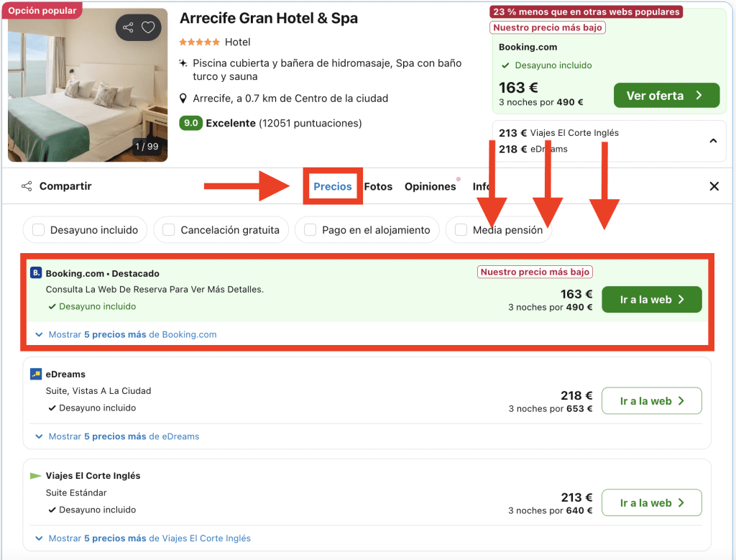
Task: Collapse the other offers chevron by Viajes El Corte Inglés
Action: (713, 141)
